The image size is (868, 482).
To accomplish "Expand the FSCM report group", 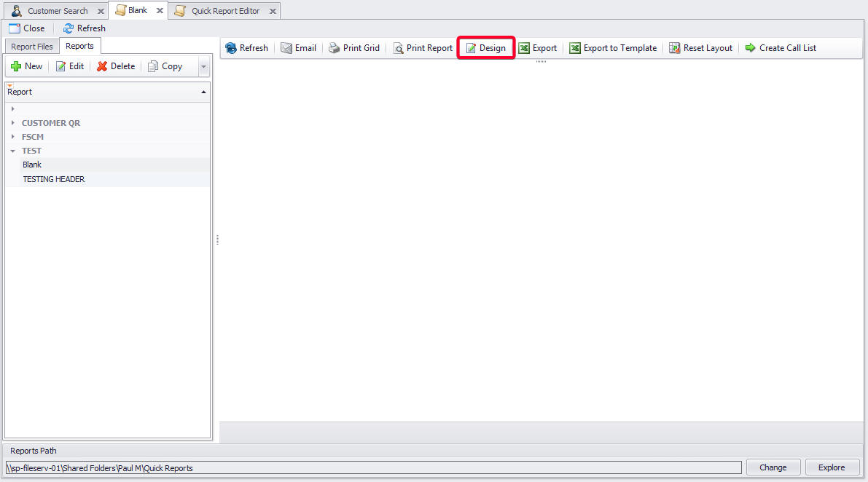I will click(x=13, y=137).
